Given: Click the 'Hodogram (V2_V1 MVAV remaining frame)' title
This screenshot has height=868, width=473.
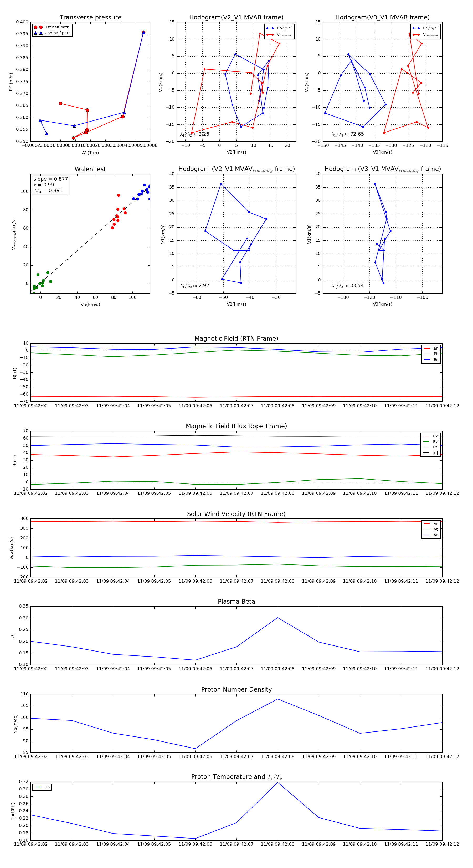Looking at the screenshot, I should pyautogui.click(x=236, y=169).
